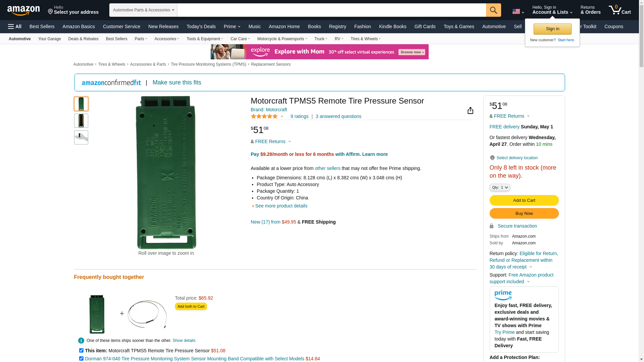The width and height of the screenshot is (644, 362).
Task: Click into the search text field
Action: (331, 10)
